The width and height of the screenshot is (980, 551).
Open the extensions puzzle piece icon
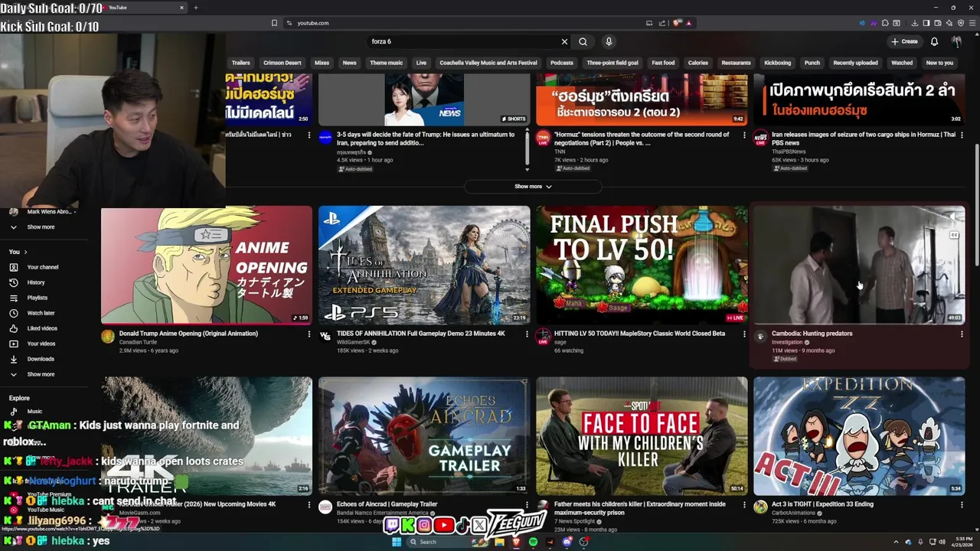pyautogui.click(x=885, y=23)
